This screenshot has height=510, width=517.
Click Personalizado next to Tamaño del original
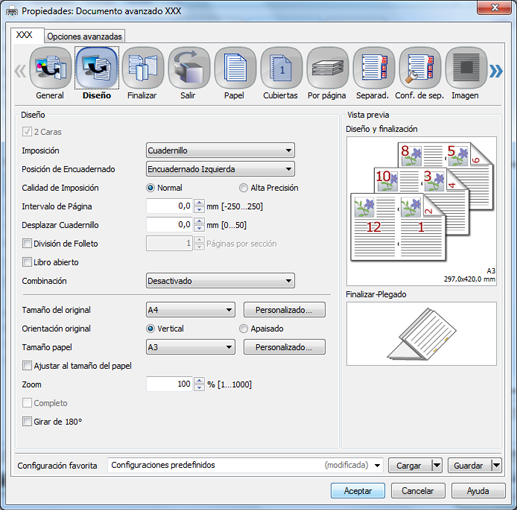point(284,310)
